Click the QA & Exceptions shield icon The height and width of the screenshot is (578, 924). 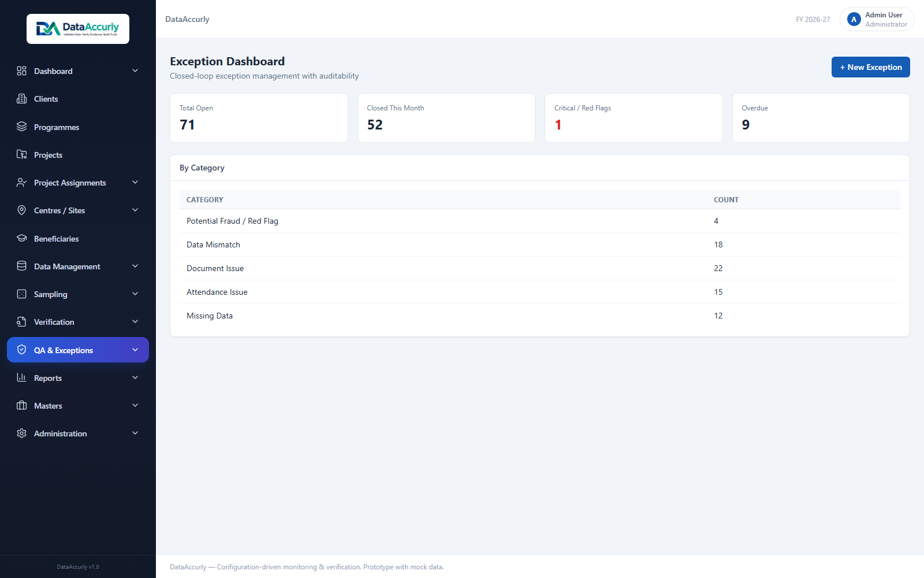point(21,350)
